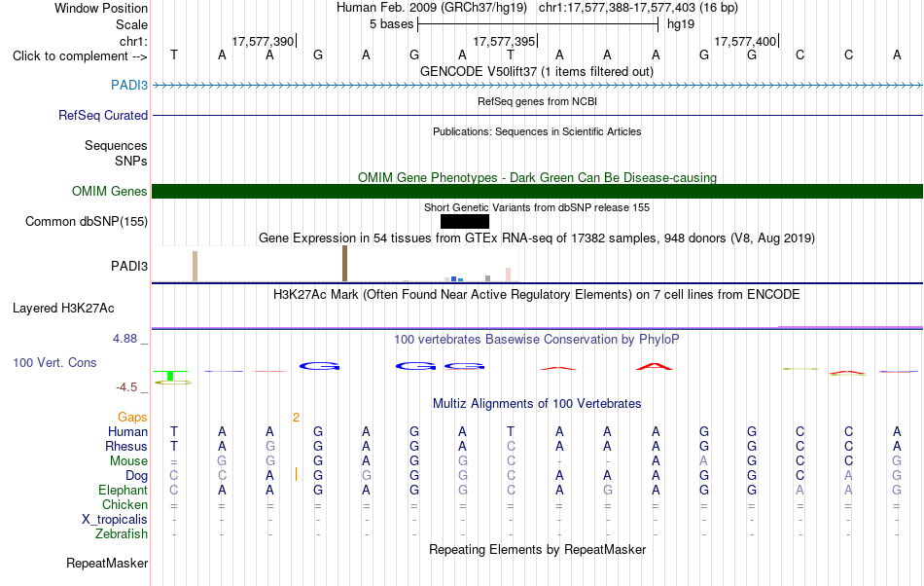Click the Sequences track label
Viewport: 924px width, 586px height.
pos(116,145)
